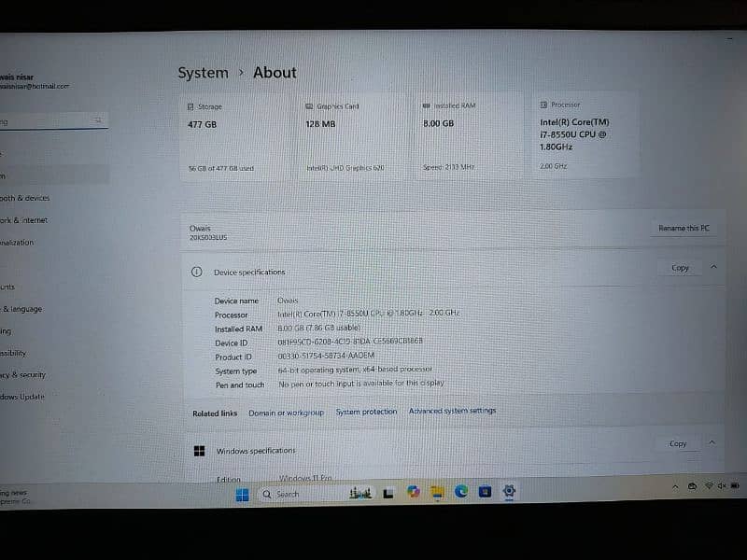747x560 pixels.
Task: Open the Wi-Fi network tray icon
Action: click(709, 485)
